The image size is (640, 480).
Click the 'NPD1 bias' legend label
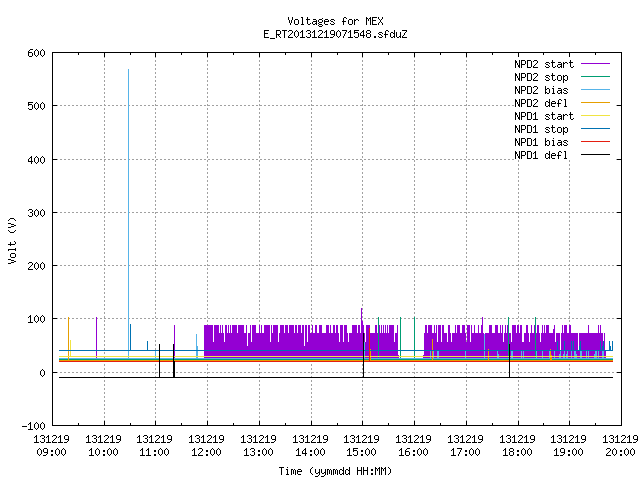point(541,142)
